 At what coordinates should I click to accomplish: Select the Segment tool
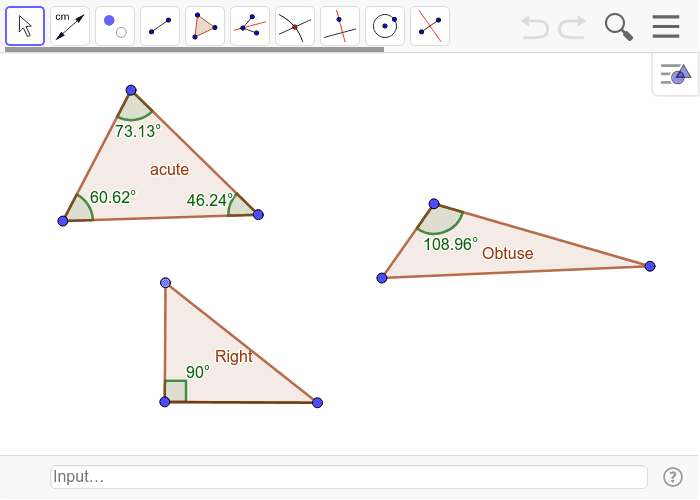click(x=160, y=26)
